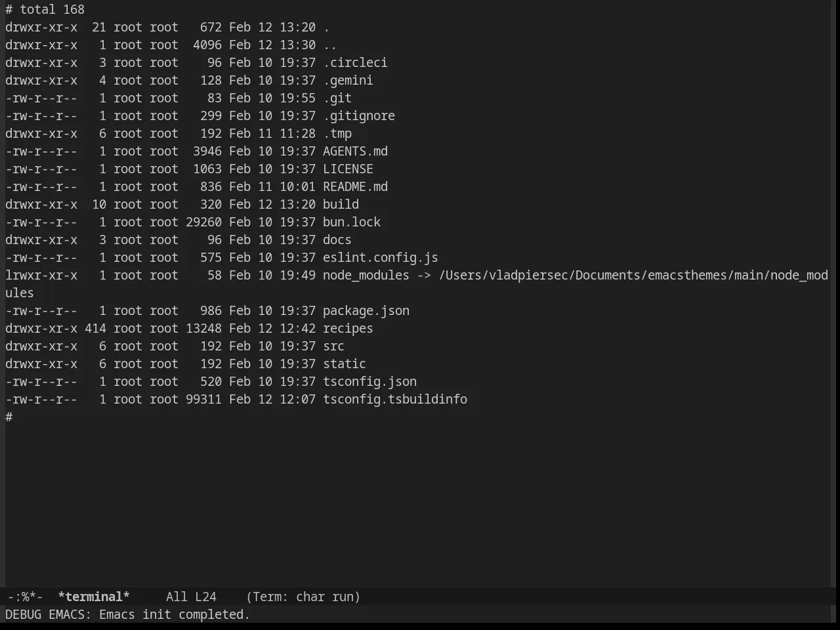
Task: Click the eslint.config.js file name
Action: pyautogui.click(x=381, y=257)
